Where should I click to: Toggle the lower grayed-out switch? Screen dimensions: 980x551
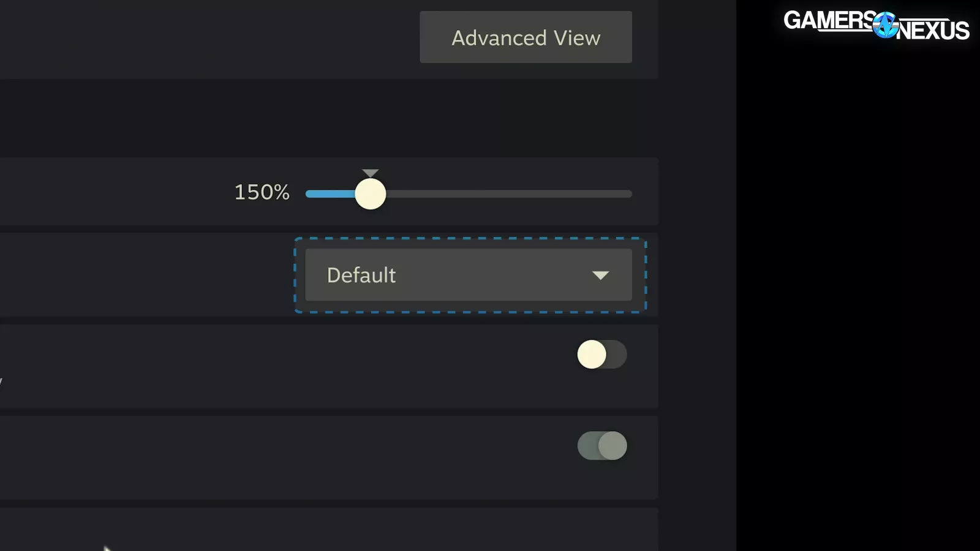(602, 446)
